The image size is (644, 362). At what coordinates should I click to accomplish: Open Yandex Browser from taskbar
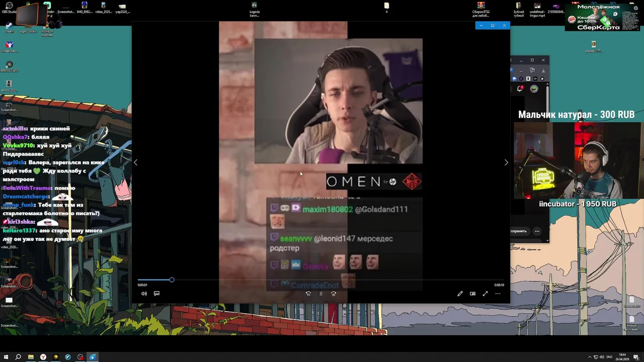point(43,357)
